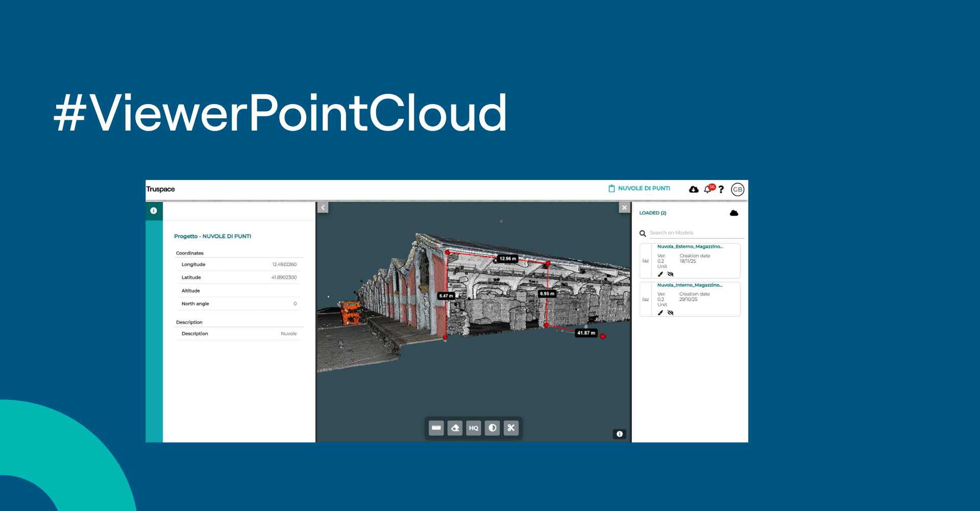
Task: Click creation date 18/11/25
Action: [688, 261]
